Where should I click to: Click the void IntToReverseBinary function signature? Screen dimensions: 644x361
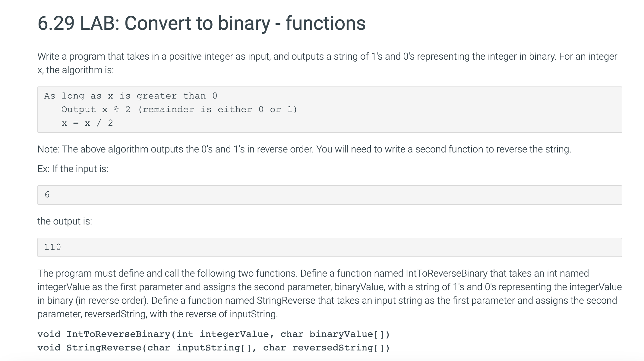click(x=213, y=334)
